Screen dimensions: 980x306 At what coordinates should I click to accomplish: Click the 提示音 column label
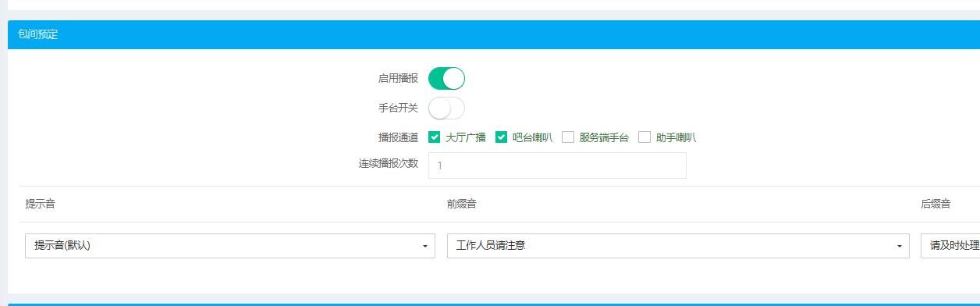pyautogui.click(x=40, y=204)
